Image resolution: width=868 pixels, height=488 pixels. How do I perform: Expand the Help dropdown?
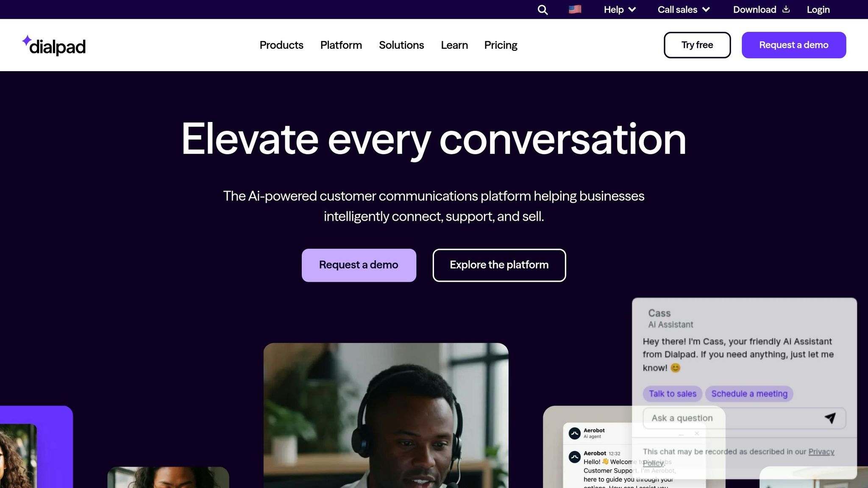pos(620,9)
